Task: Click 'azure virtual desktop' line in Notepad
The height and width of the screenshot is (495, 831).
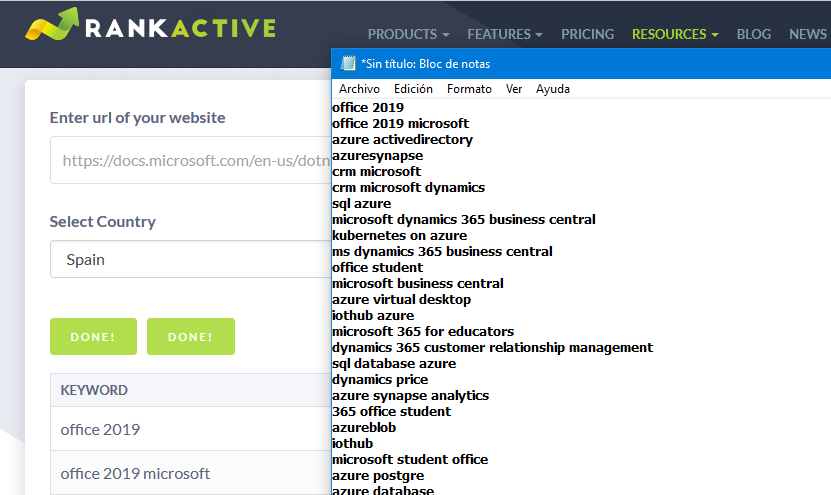Action: point(401,299)
